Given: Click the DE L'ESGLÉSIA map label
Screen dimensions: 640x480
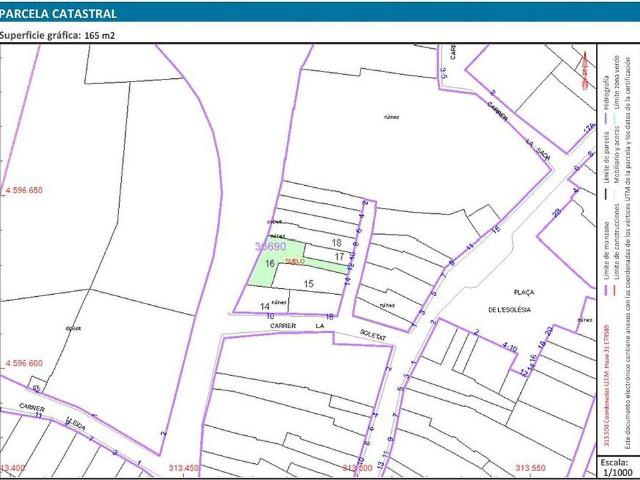Looking at the screenshot, I should [x=509, y=310].
